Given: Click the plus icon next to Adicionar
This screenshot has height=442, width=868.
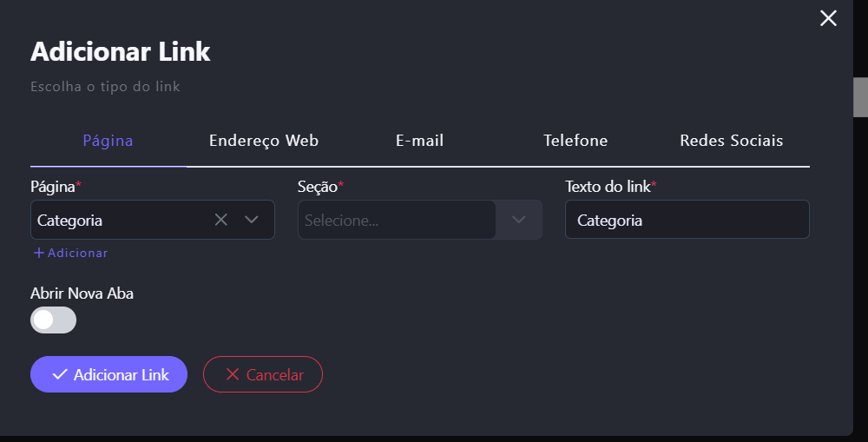Looking at the screenshot, I should (x=38, y=253).
